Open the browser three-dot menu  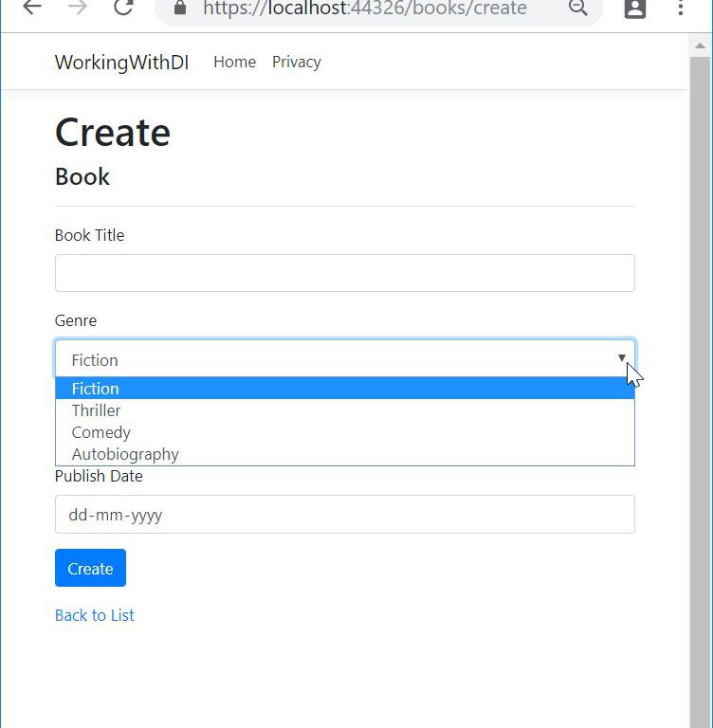pyautogui.click(x=681, y=9)
